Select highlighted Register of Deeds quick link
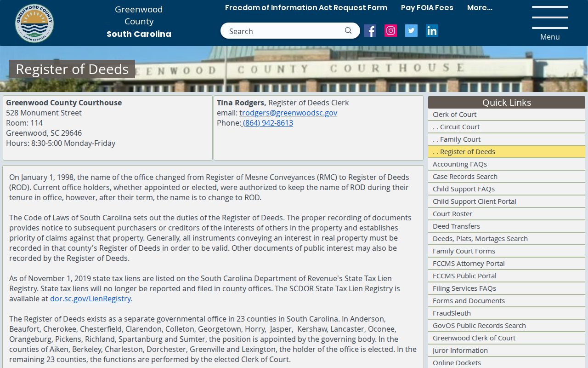The height and width of the screenshot is (368, 588). (x=507, y=152)
